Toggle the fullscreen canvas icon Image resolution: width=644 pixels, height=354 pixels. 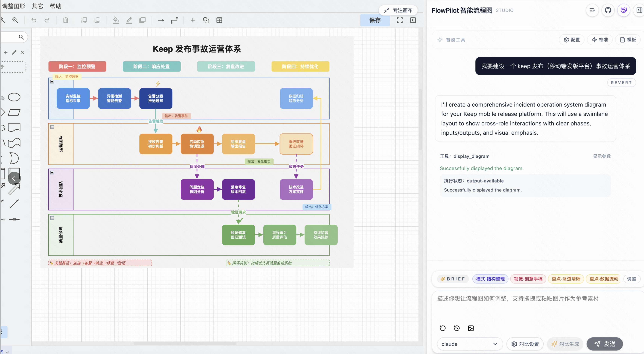coord(400,20)
